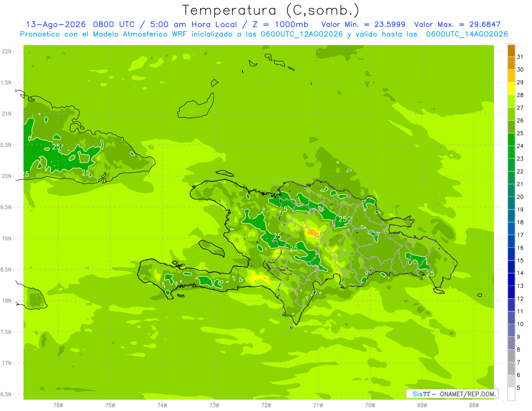Image resolution: width=532 pixels, height=411 pixels.
Task: Click the '68W' longitude axis label
Action: pyautogui.click(x=473, y=405)
